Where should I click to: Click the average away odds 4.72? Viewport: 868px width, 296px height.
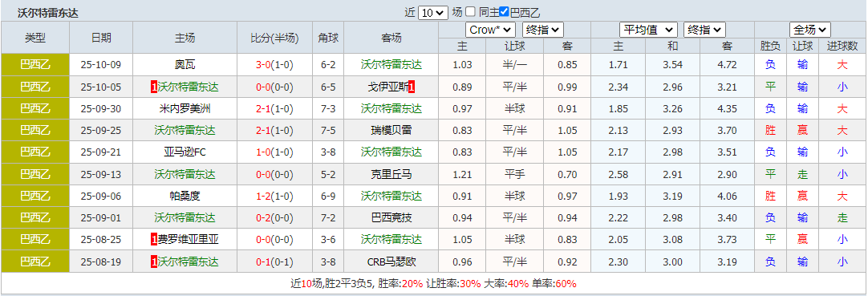(x=727, y=65)
